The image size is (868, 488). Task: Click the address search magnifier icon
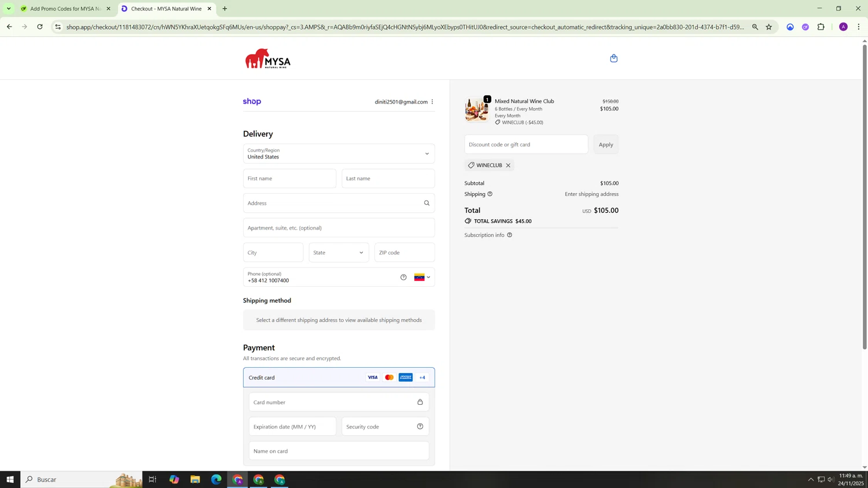(x=427, y=203)
